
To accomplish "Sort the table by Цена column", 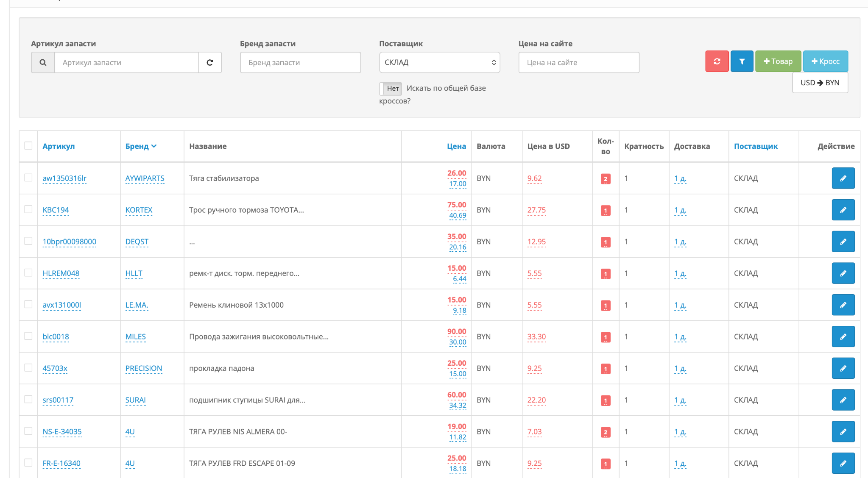I will (x=456, y=146).
